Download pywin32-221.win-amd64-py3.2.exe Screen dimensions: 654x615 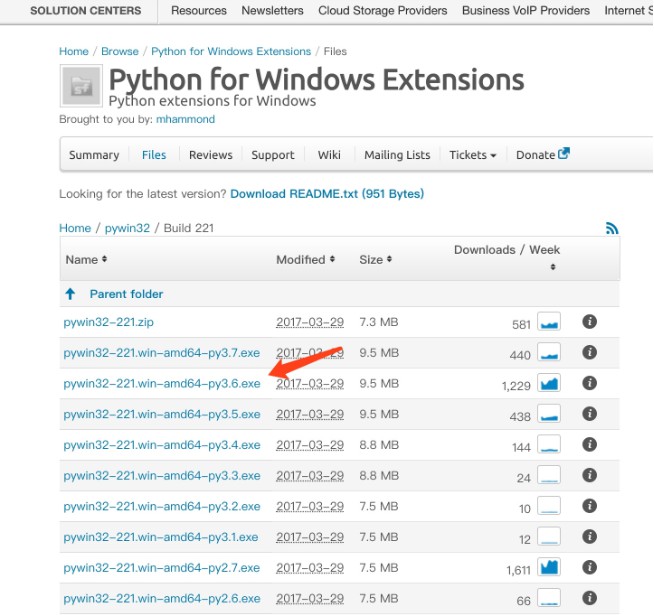coord(162,507)
